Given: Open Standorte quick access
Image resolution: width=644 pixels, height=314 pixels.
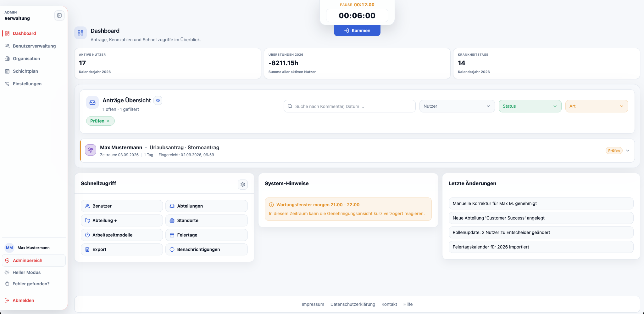Looking at the screenshot, I should (x=207, y=220).
